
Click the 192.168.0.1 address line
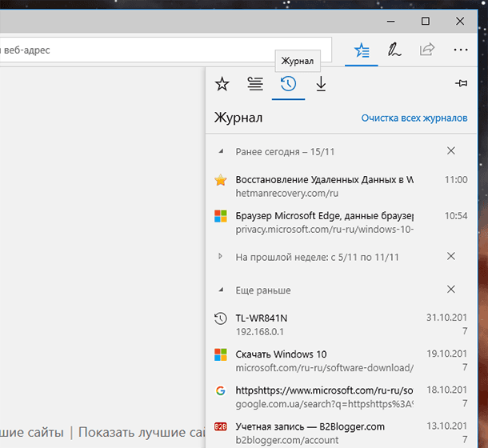[x=259, y=332]
